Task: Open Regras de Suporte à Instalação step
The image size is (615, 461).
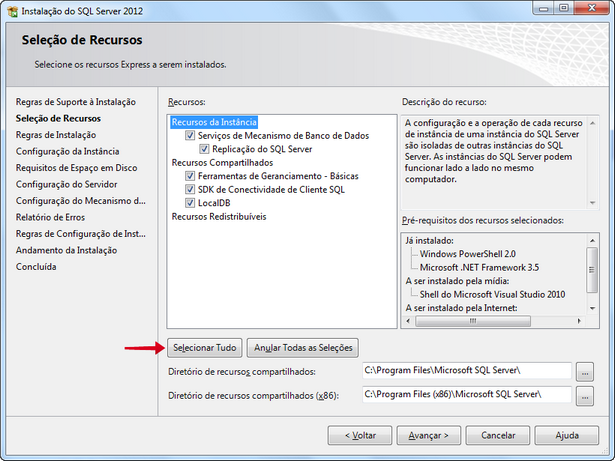Action: click(x=76, y=102)
